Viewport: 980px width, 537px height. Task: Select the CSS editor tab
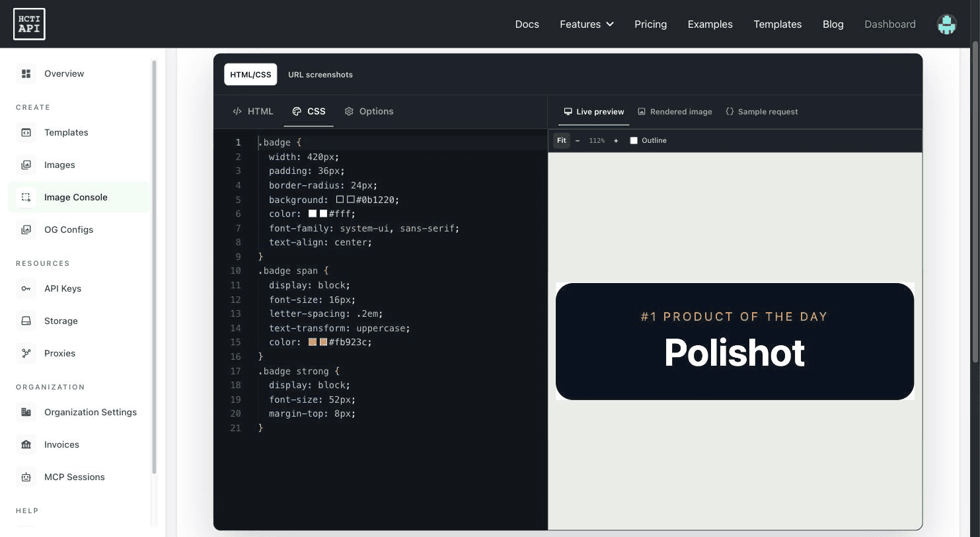pyautogui.click(x=309, y=111)
